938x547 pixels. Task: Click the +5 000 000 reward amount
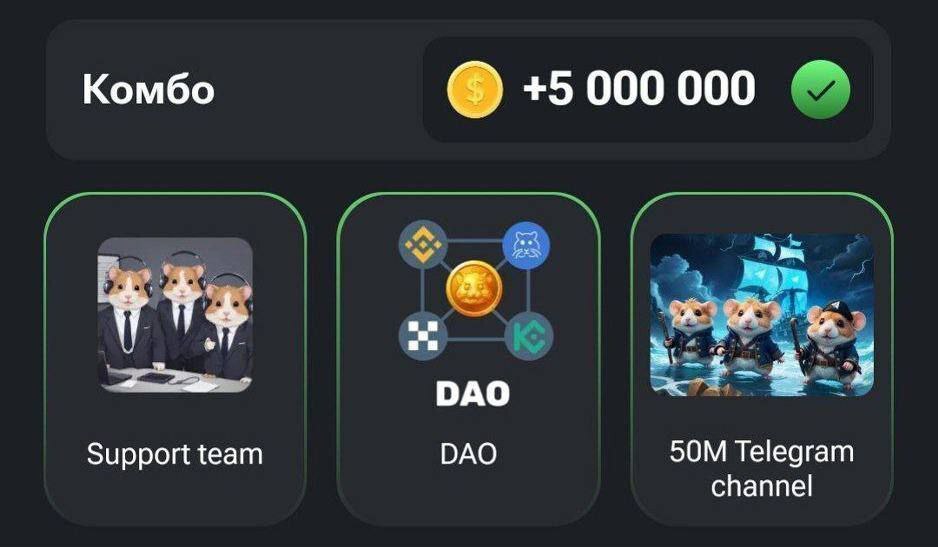[x=639, y=89]
